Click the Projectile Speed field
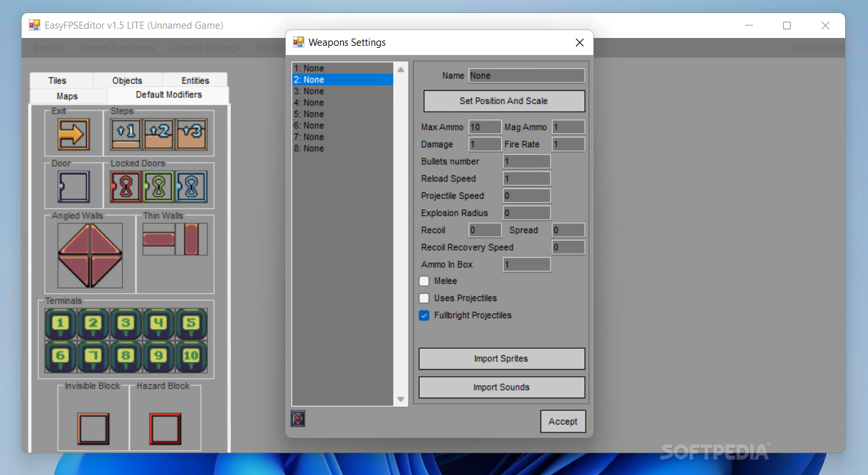Viewport: 868px width, 475px height. coord(527,196)
